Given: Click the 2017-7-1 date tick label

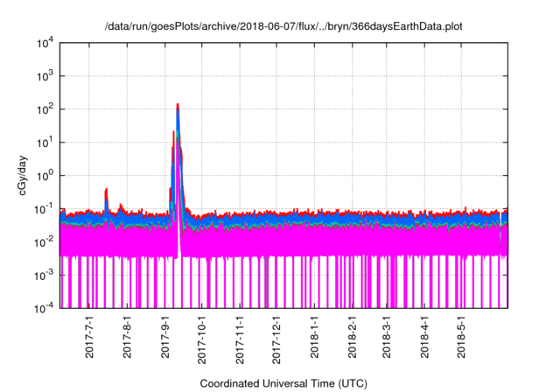Looking at the screenshot, I should 89,337.
